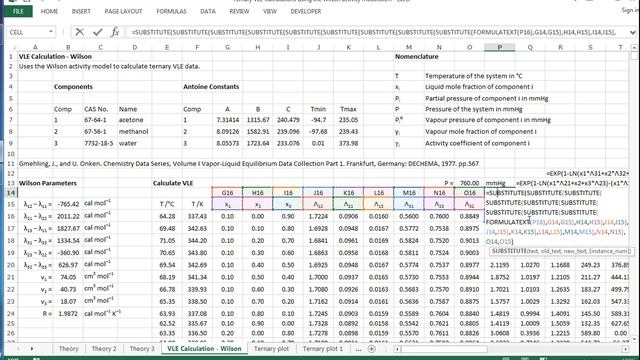Add a new sheet with plus icon
640x360 pixels.
[371, 349]
